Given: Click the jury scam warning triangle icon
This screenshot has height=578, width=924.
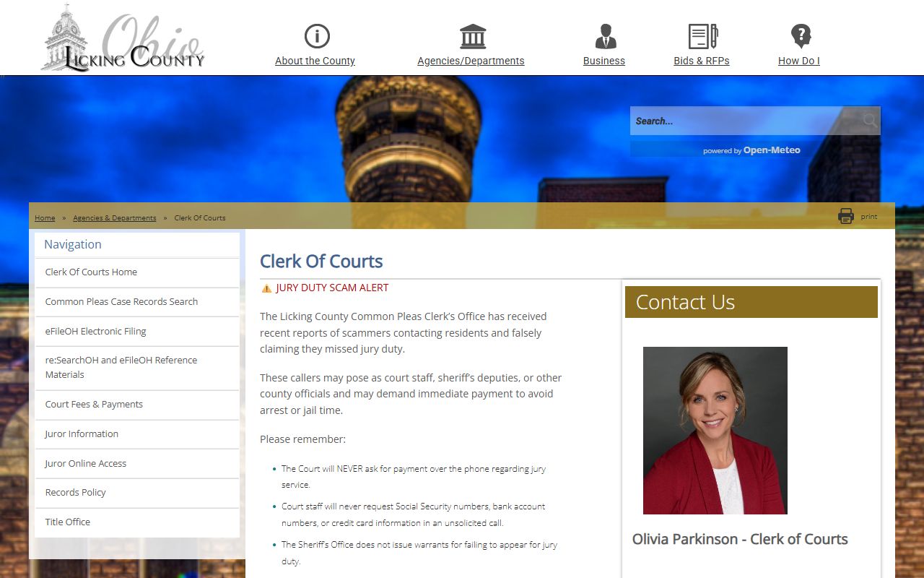Looking at the screenshot, I should pyautogui.click(x=266, y=288).
